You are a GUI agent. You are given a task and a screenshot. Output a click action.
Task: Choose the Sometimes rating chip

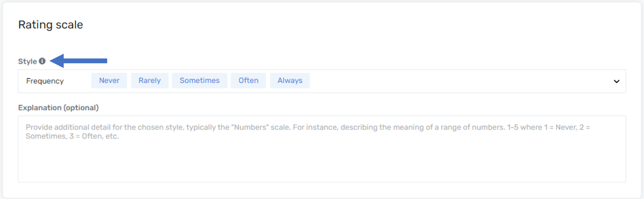click(x=200, y=80)
